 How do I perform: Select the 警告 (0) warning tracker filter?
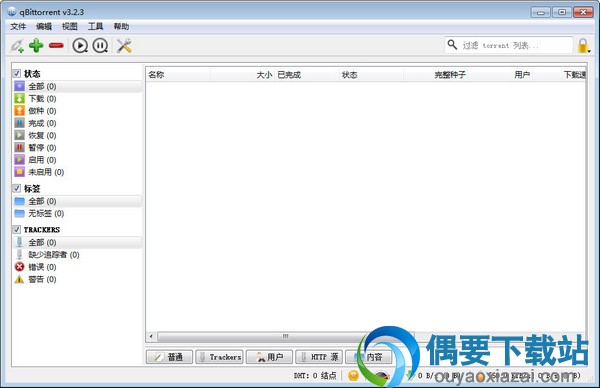(78, 279)
